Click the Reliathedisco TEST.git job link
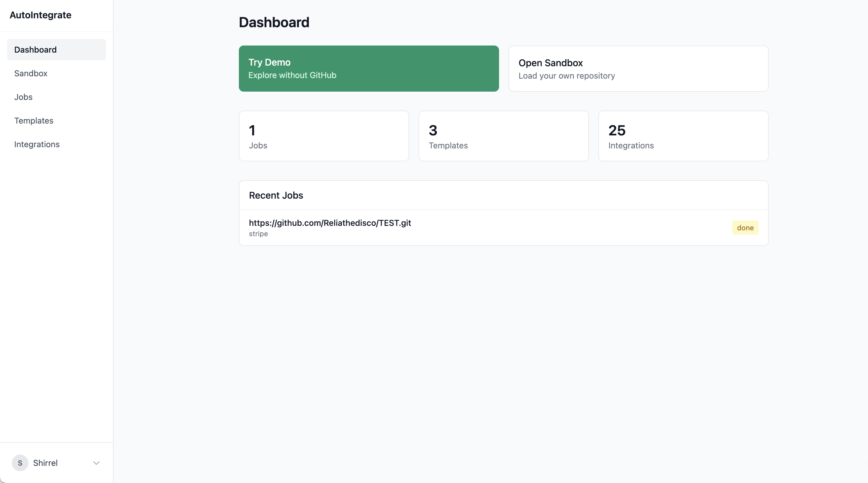The image size is (868, 483). coord(330,223)
